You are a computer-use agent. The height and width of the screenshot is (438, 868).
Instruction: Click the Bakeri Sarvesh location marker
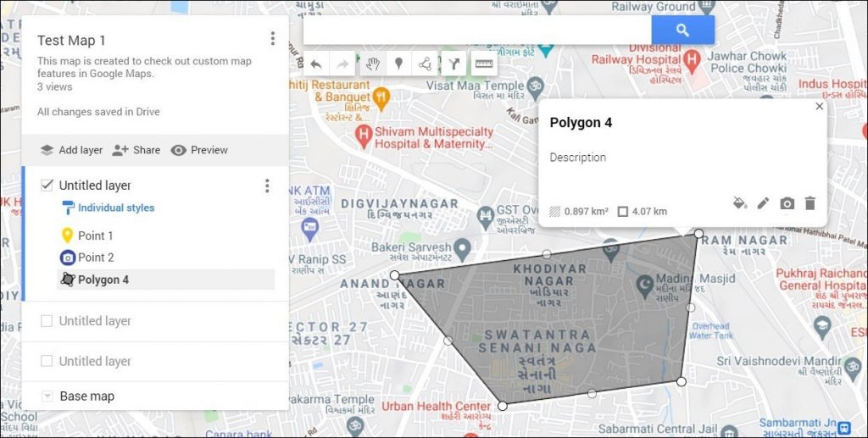tap(462, 249)
